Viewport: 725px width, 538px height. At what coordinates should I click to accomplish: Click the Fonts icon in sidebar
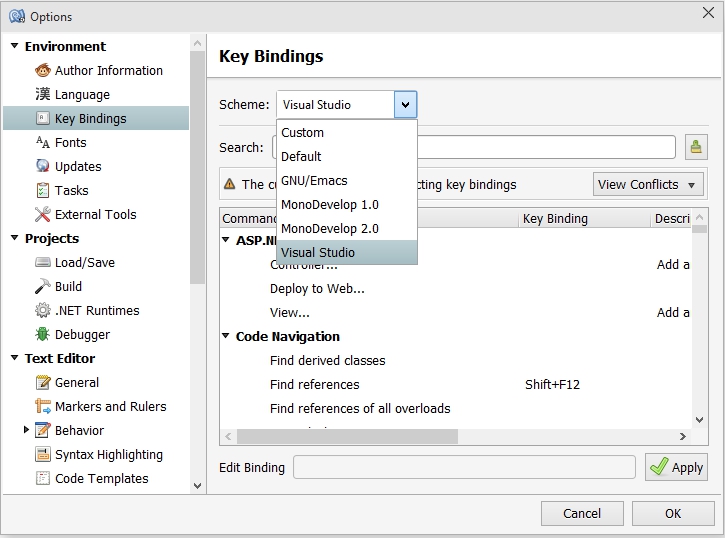[43, 142]
